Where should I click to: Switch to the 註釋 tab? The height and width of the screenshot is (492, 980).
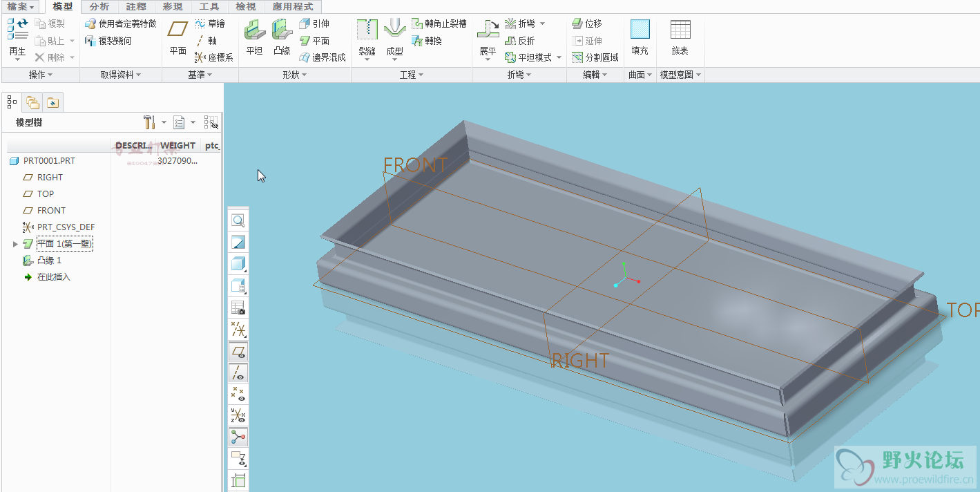(x=136, y=7)
